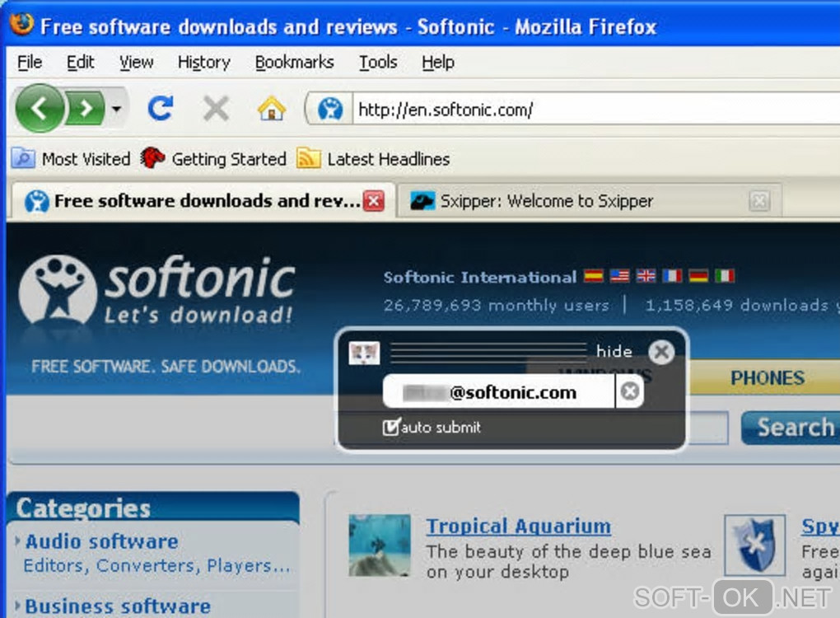This screenshot has height=618, width=840.
Task: Open the Bookmarks menu
Action: (294, 62)
